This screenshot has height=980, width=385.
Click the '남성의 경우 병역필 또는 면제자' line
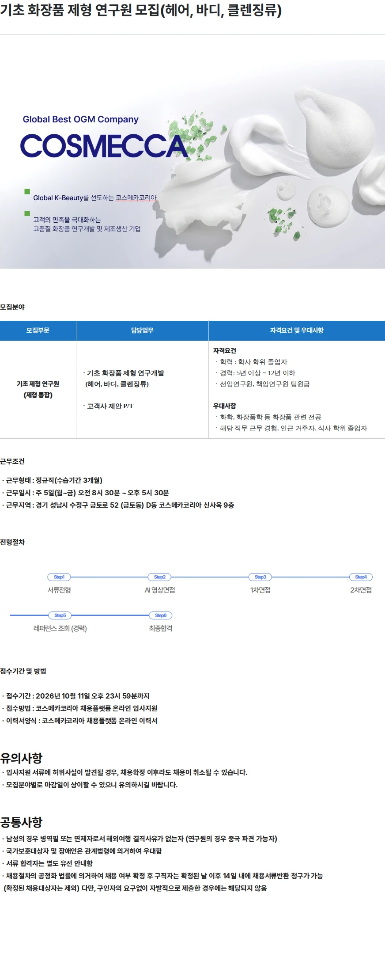pos(140,839)
